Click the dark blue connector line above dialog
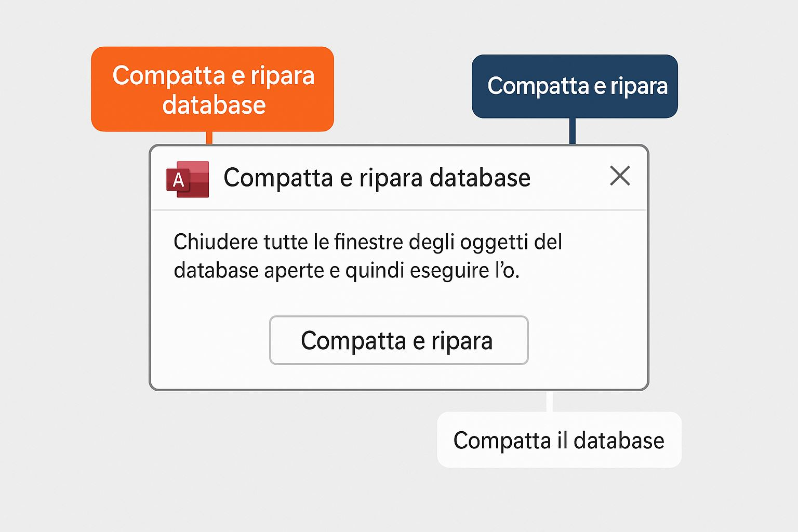Viewport: 798px width, 532px height. (x=572, y=131)
